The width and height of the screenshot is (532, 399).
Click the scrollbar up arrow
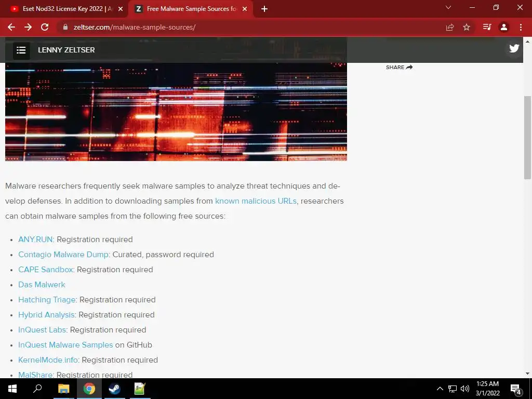tap(528, 42)
